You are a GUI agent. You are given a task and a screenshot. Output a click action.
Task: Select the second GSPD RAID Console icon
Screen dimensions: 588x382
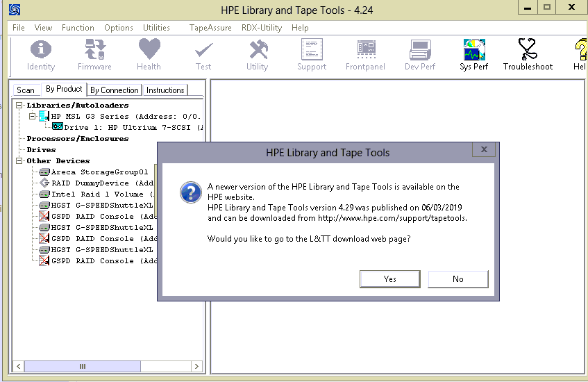pos(44,238)
